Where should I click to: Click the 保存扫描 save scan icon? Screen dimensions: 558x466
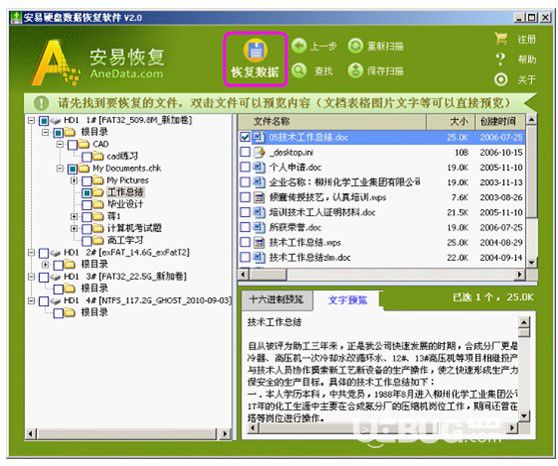[x=355, y=70]
